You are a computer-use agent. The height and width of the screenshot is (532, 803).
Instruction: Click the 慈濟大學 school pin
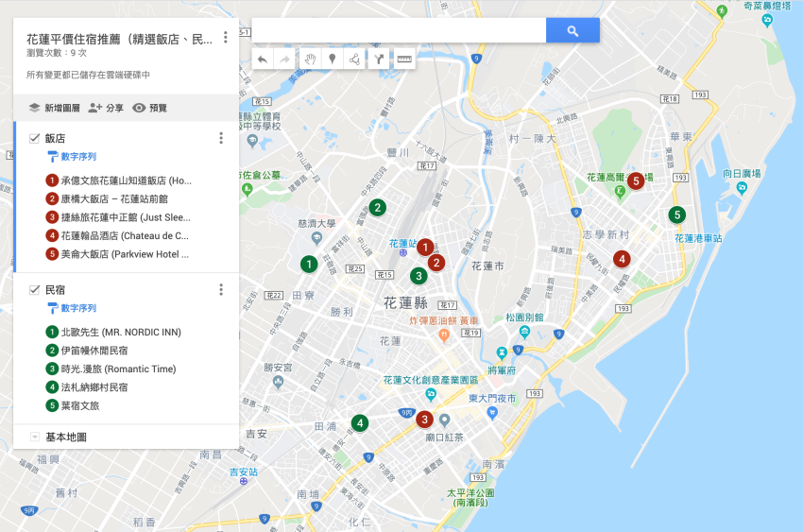pos(316,238)
